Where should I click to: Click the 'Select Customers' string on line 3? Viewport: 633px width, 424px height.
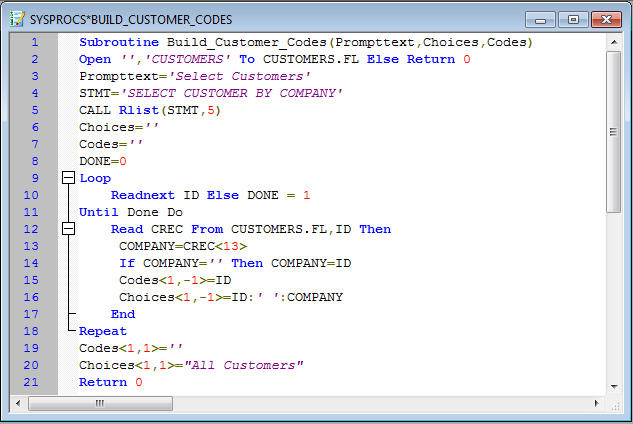tap(239, 76)
